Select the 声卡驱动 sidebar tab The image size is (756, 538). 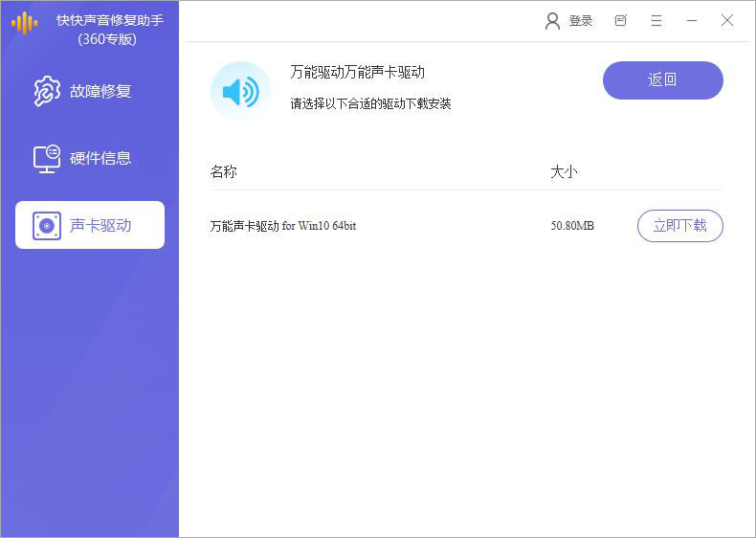point(90,225)
